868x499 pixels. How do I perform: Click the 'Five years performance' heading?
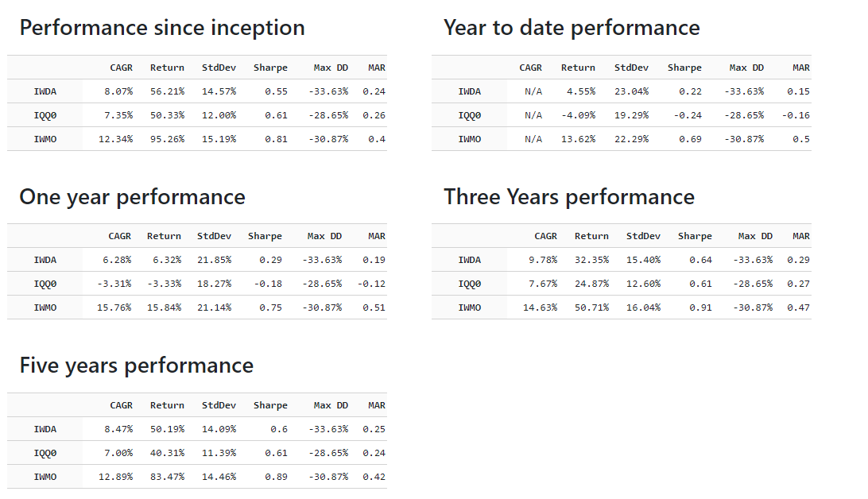coord(137,366)
